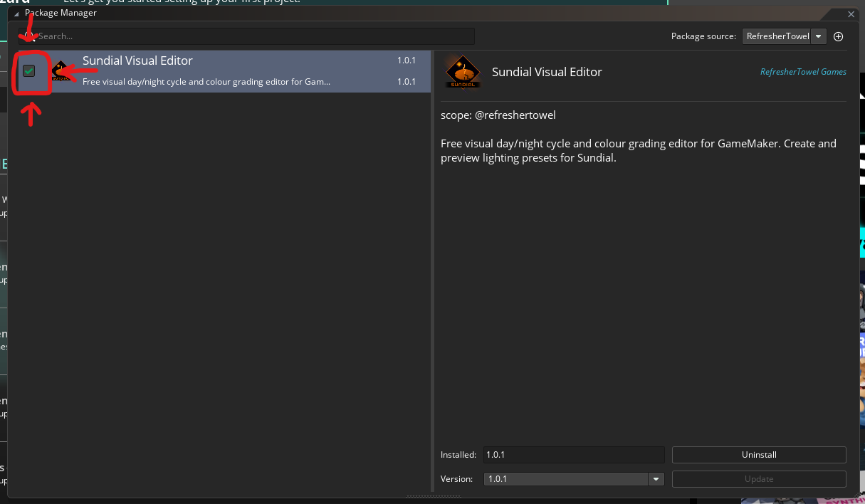
Task: Expand the Version 1.0.1 dropdown arrow
Action: [x=656, y=479]
